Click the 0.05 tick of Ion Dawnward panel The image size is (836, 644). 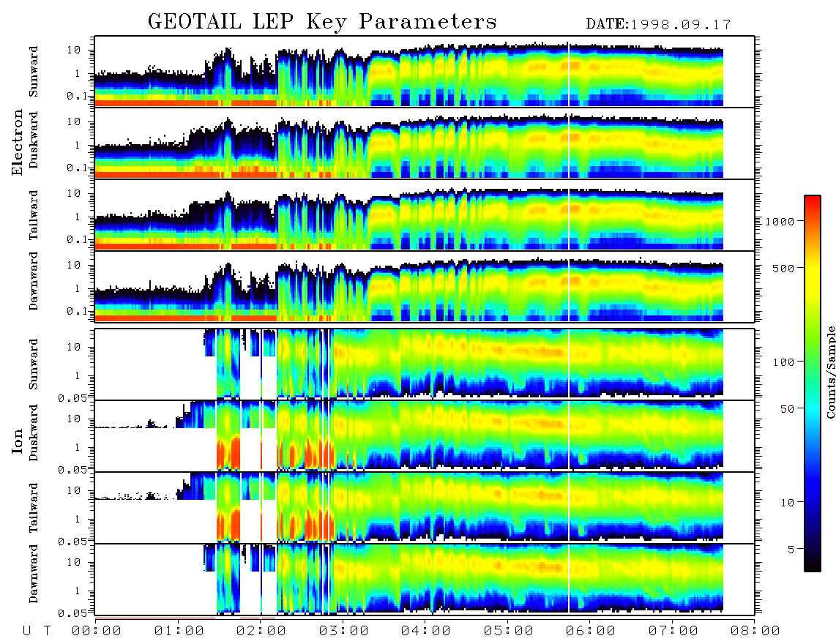click(x=72, y=613)
